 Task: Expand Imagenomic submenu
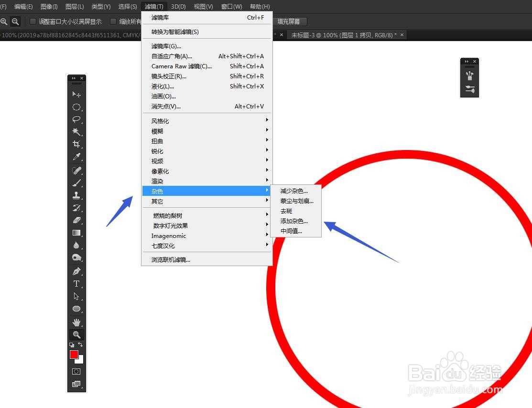[x=207, y=236]
